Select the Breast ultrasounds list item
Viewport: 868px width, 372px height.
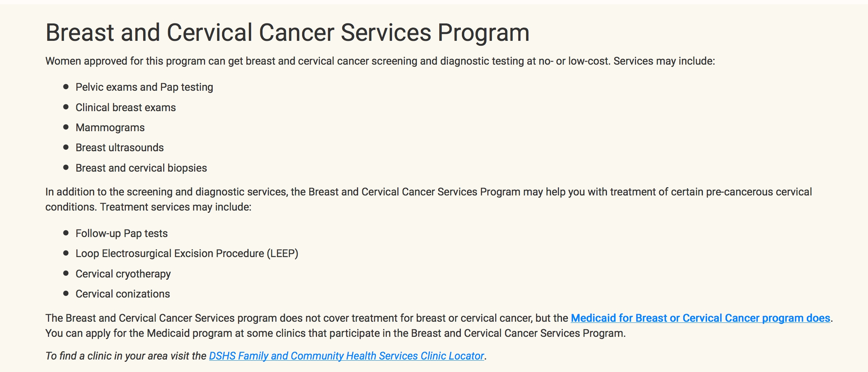pos(120,148)
